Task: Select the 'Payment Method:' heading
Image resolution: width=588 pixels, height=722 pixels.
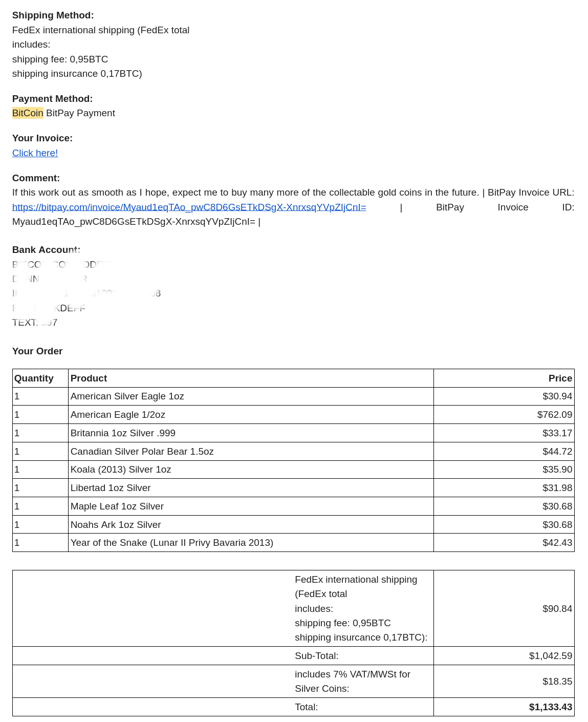Action: click(53, 99)
